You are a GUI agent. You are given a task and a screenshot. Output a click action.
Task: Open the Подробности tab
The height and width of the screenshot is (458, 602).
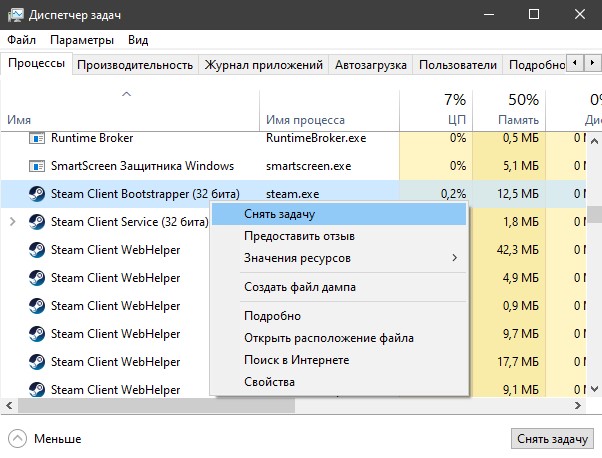(x=536, y=65)
